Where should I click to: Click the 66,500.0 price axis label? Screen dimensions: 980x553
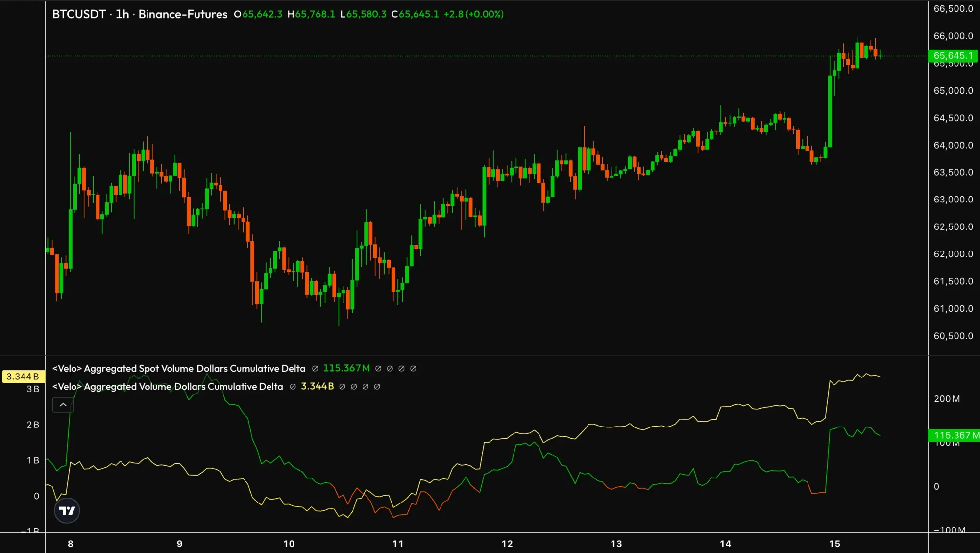point(953,9)
